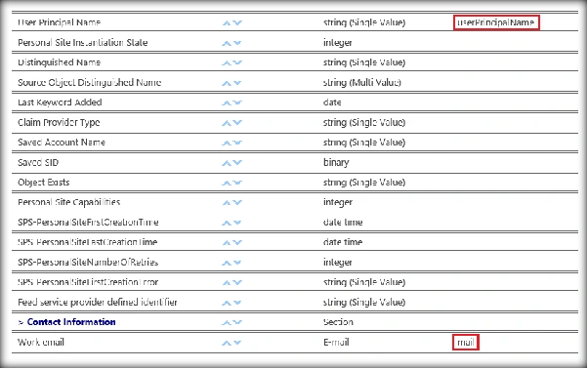Move Work email property up
588x369 pixels.
227,343
